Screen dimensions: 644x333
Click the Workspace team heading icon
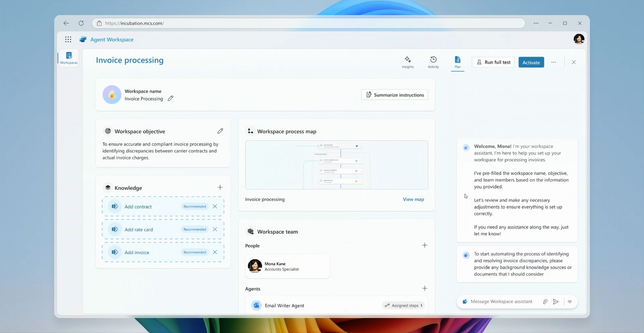[x=250, y=231]
